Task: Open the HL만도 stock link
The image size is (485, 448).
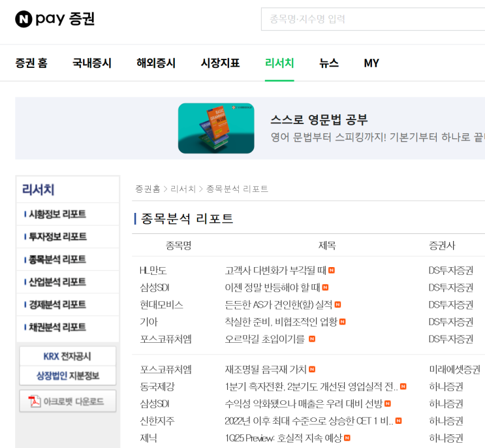Action: tap(153, 270)
